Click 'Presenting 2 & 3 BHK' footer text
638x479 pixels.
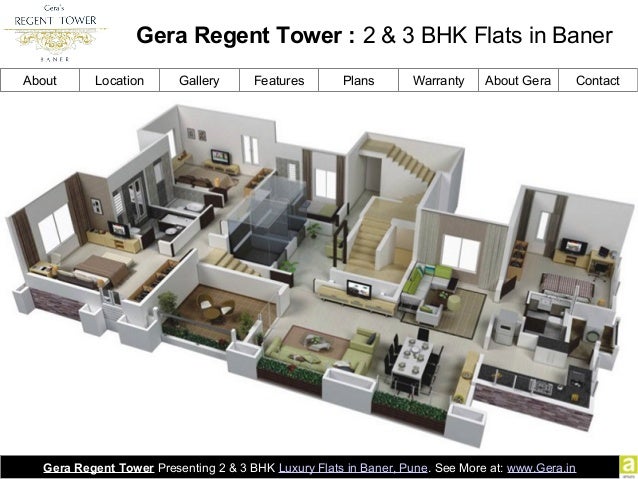(216, 468)
